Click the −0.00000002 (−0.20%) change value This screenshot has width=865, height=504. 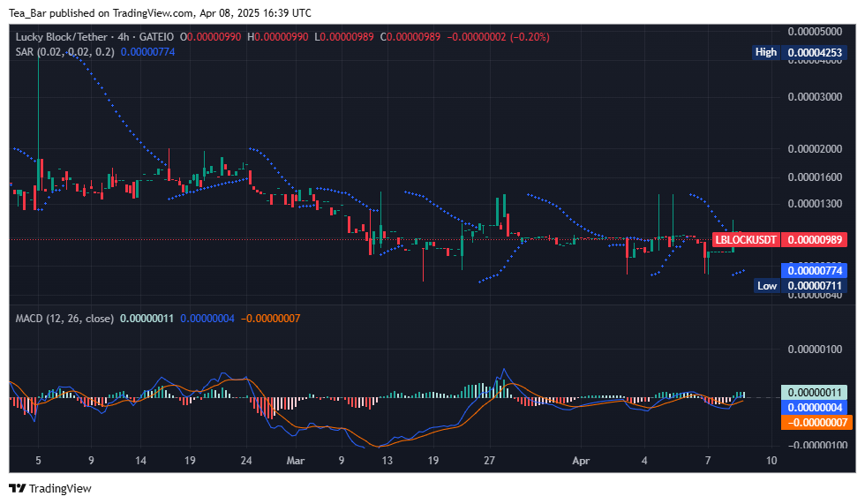pyautogui.click(x=498, y=37)
